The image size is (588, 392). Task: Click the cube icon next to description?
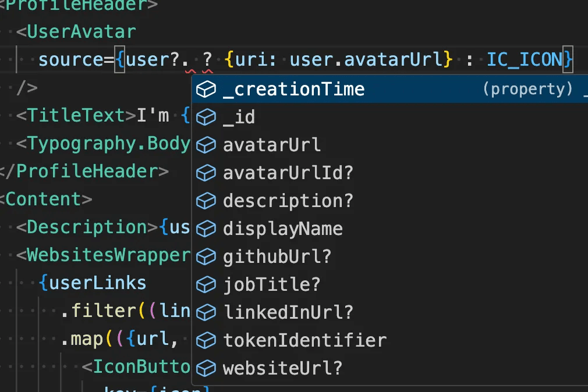(x=206, y=201)
